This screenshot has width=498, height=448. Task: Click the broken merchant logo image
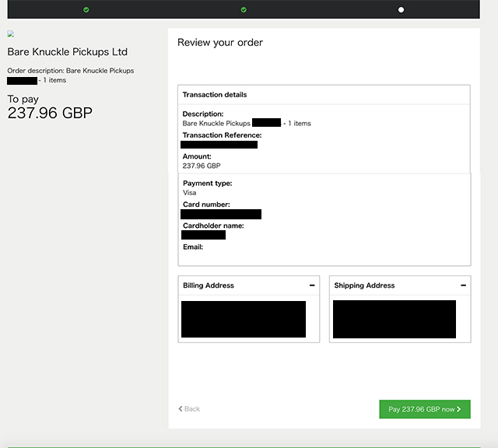point(11,34)
